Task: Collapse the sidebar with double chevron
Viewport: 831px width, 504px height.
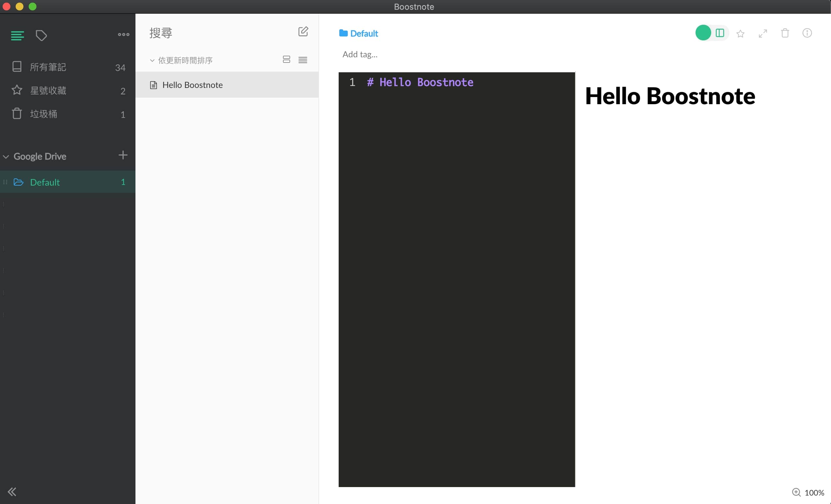Action: [x=12, y=492]
